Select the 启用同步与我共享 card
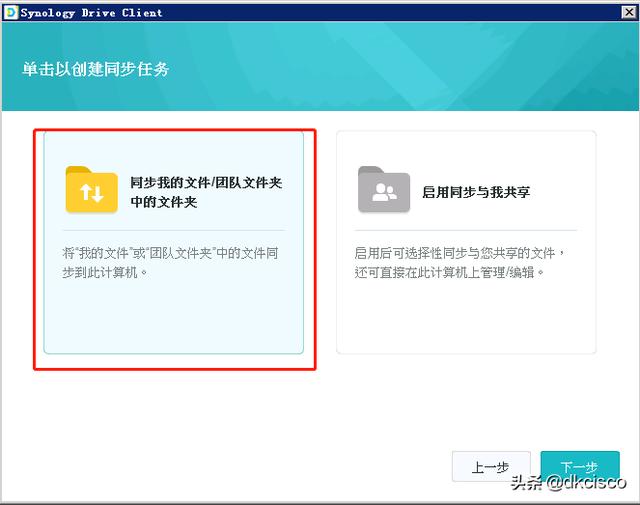The image size is (640, 505). 466,242
